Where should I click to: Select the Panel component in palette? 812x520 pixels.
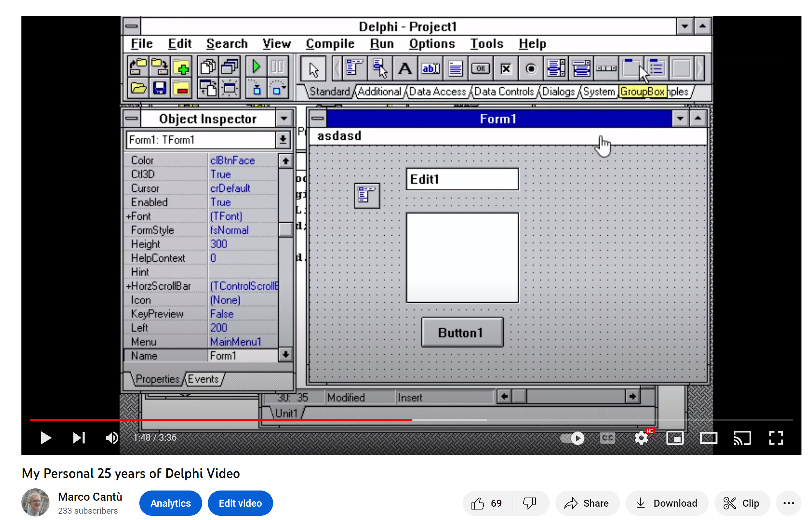click(x=682, y=68)
